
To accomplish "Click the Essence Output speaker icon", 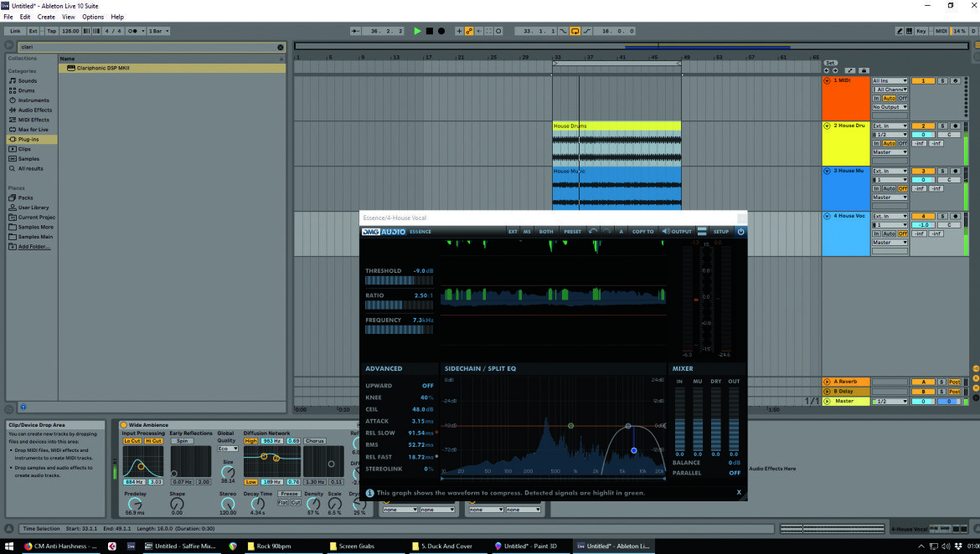I will click(666, 231).
